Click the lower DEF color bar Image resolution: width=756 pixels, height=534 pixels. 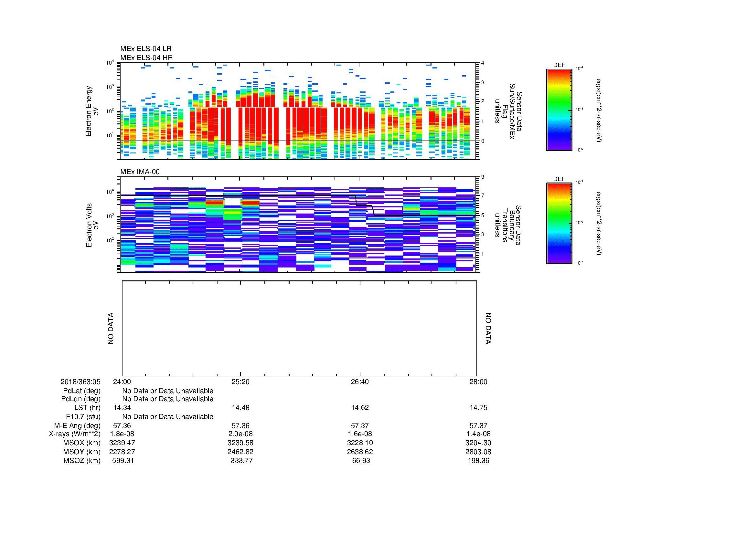pyautogui.click(x=559, y=224)
